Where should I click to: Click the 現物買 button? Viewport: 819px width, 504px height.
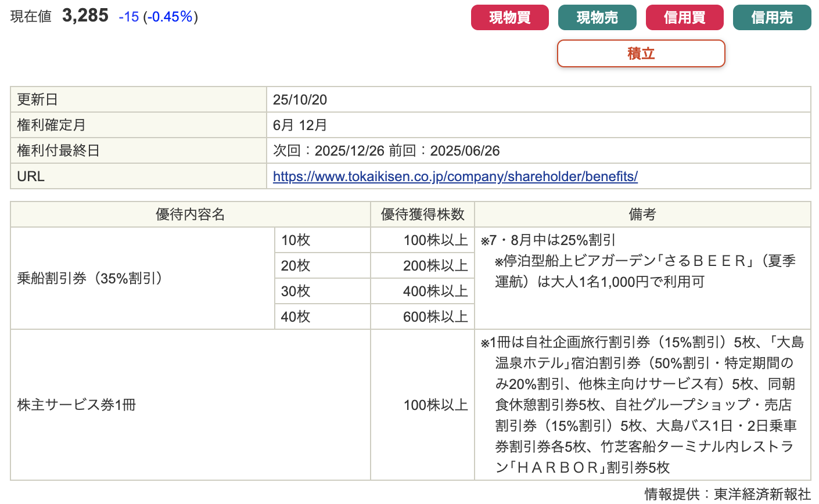(509, 17)
